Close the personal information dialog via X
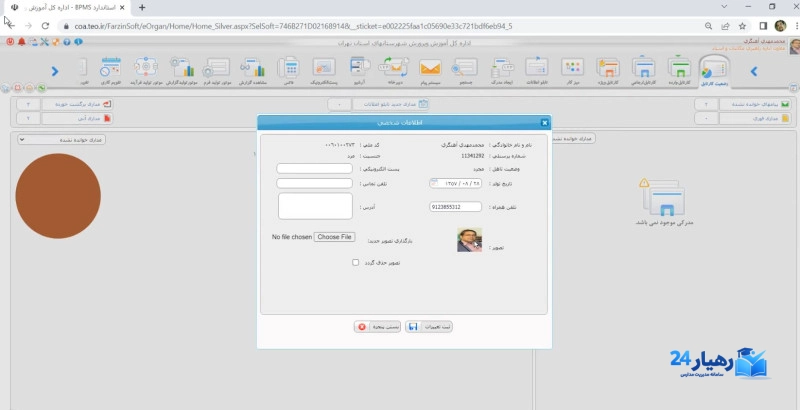The image size is (800, 410). (x=544, y=122)
